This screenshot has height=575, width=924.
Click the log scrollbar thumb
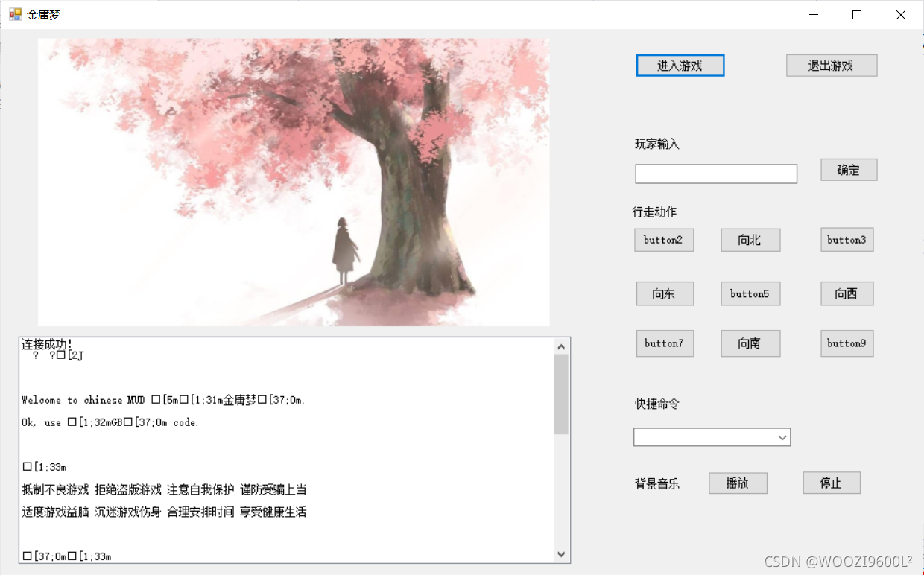(562, 394)
